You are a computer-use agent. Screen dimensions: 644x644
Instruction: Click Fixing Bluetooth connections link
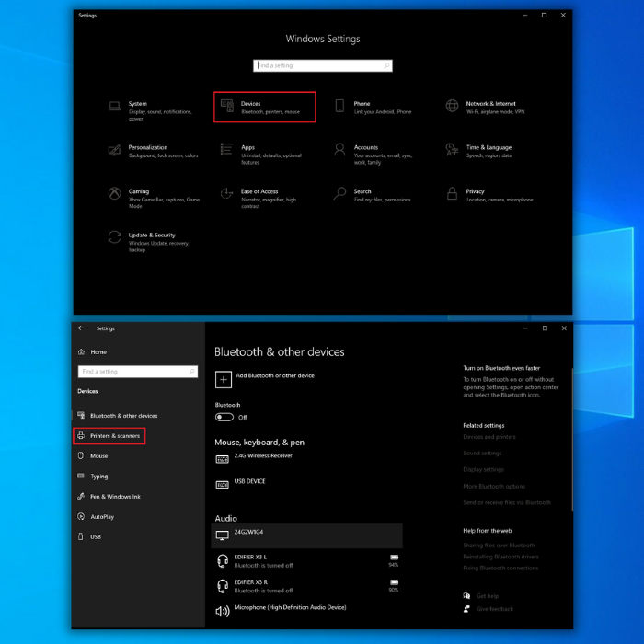pos(500,568)
